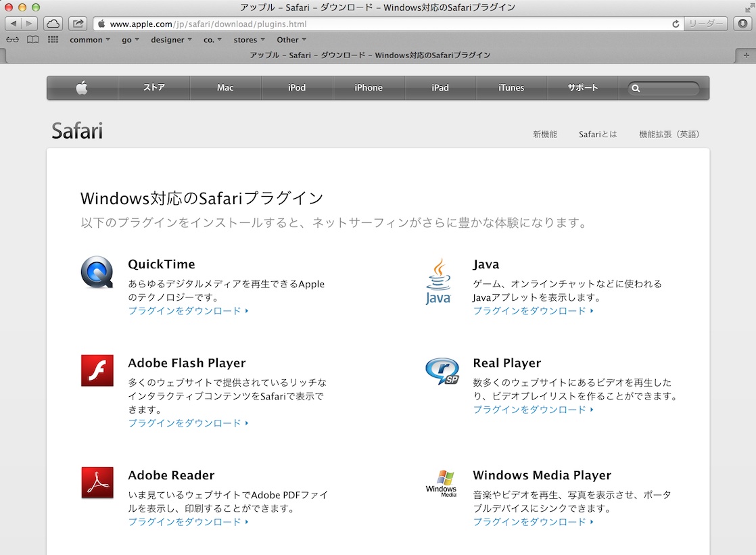Reload the page with the refresh icon
The height and width of the screenshot is (555, 756).
[675, 24]
